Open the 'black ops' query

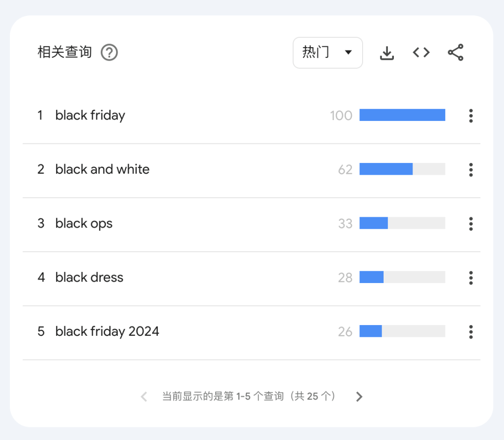click(84, 224)
